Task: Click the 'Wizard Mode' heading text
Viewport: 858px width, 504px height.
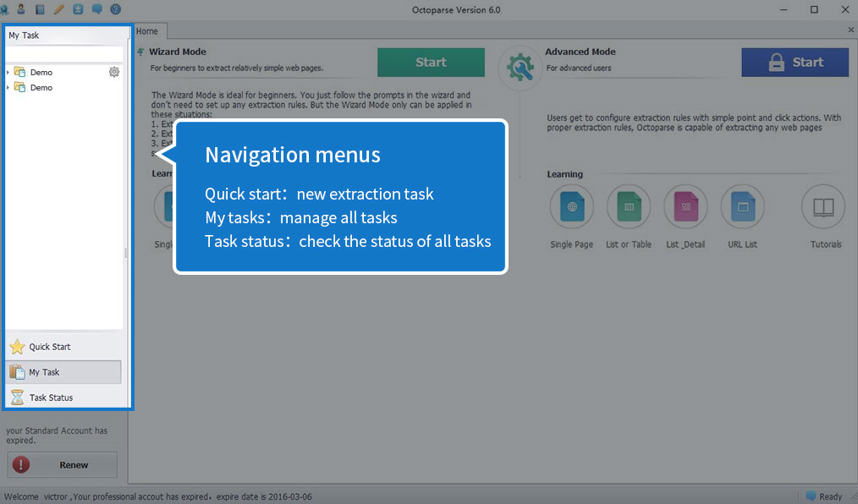Action: point(178,52)
